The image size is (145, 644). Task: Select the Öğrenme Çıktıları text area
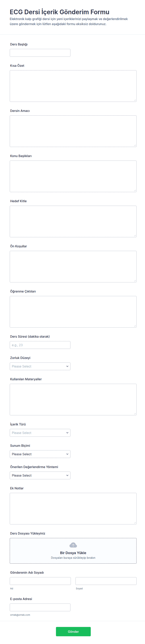click(73, 312)
